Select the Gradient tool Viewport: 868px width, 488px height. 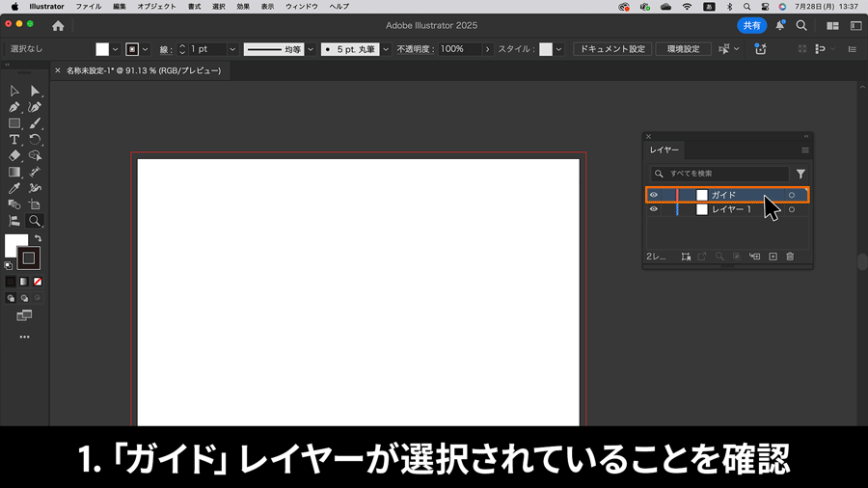[14, 172]
